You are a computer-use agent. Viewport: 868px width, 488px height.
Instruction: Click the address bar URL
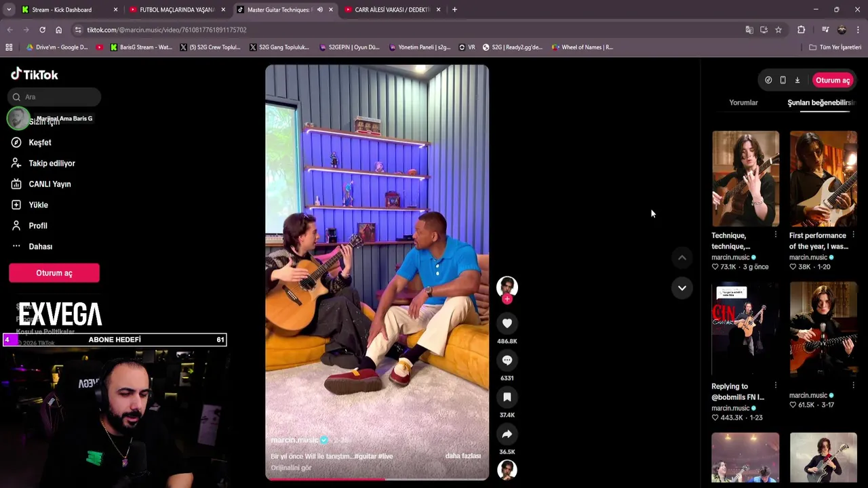click(x=167, y=30)
